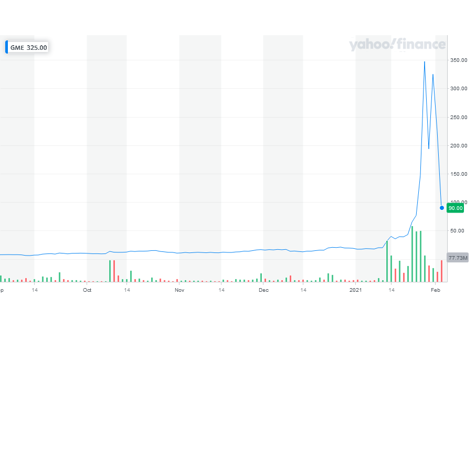Click the Dec date axis label
Image resolution: width=476 pixels, height=476 pixels.
coord(263,290)
